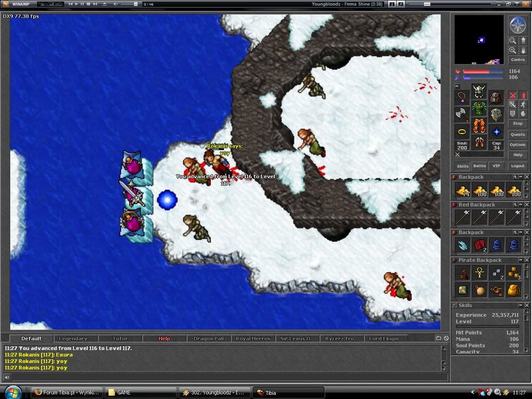The height and width of the screenshot is (399, 532).
Task: Click the 74 gold coins stack
Action: (x=462, y=190)
